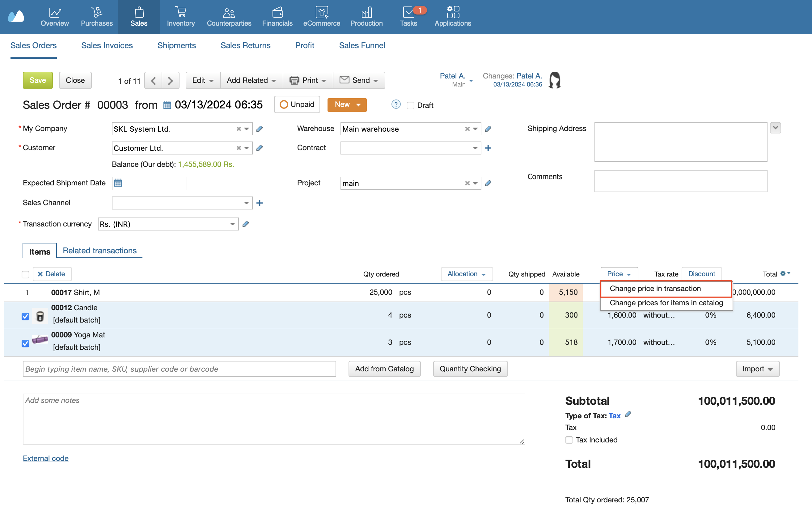Image resolution: width=812 pixels, height=507 pixels.
Task: Open the Shipments tab
Action: 176,46
